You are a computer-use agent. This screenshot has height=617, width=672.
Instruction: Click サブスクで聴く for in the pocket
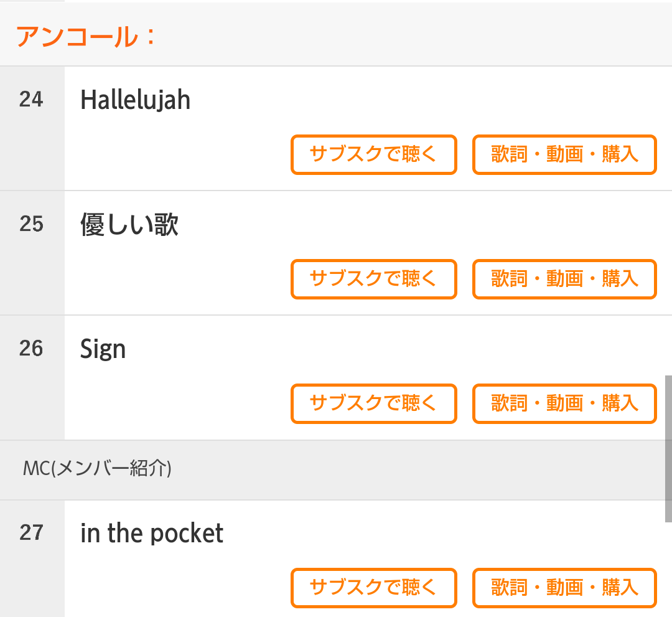click(x=373, y=588)
